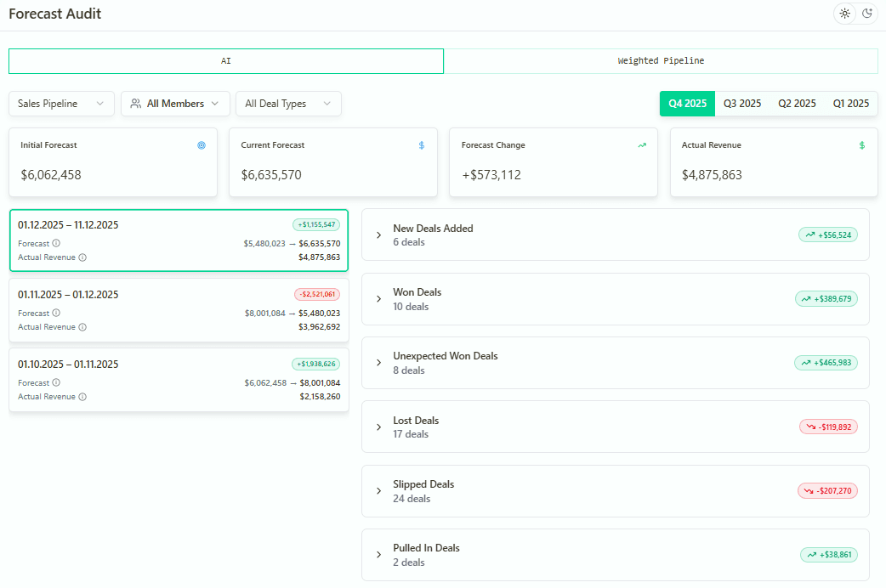This screenshot has height=588, width=886.
Task: Open the Sales Pipeline dropdown
Action: tap(61, 103)
